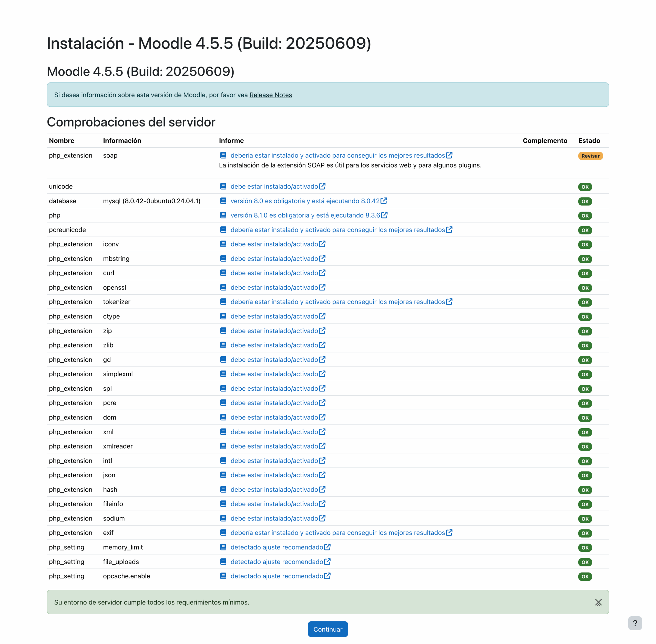The width and height of the screenshot is (656, 644).
Task: Click the book icon in the database row
Action: click(x=223, y=201)
